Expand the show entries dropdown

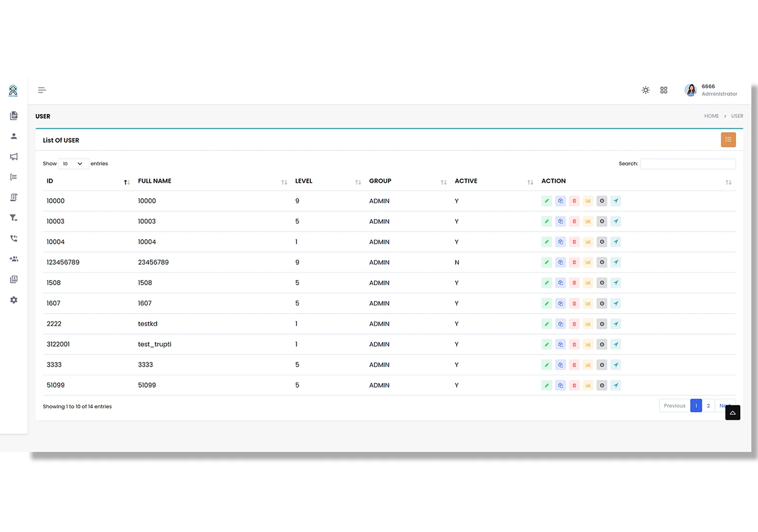73,164
